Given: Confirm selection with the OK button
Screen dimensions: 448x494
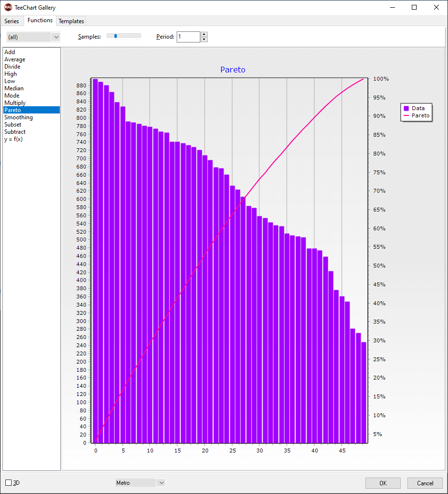Looking at the screenshot, I should point(383,483).
